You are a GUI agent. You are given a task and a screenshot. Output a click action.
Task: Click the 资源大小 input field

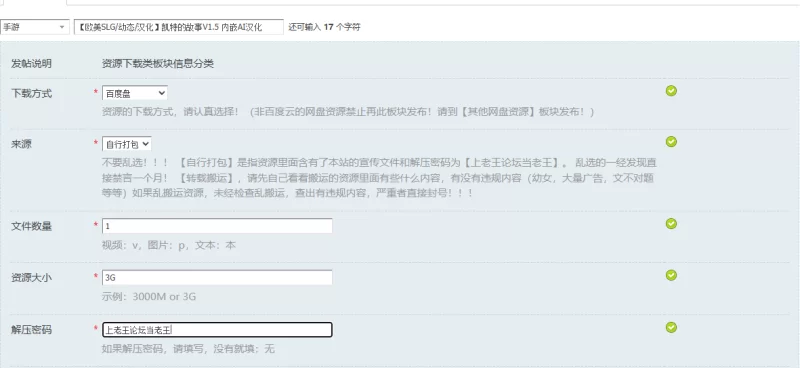click(x=217, y=278)
